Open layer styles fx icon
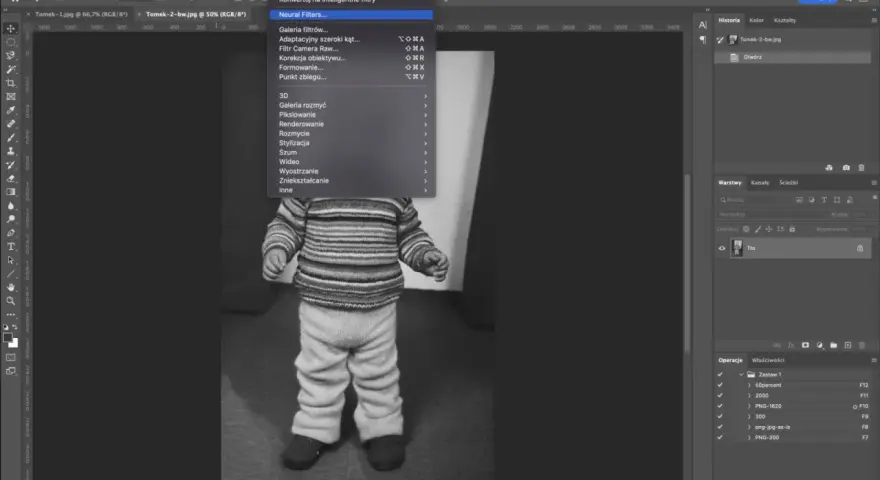Screen dimensions: 880x480 791,345
